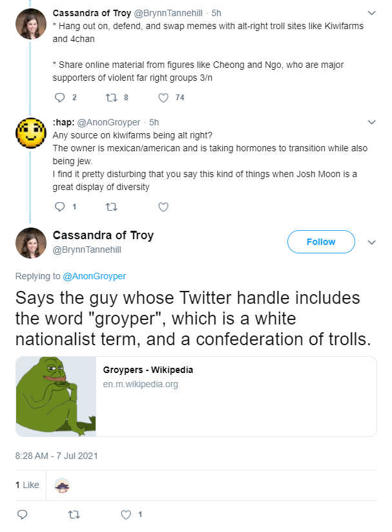This screenshot has width=392, height=532.
Task: Retweet the tweet with 8 retweets
Action: pos(111,98)
